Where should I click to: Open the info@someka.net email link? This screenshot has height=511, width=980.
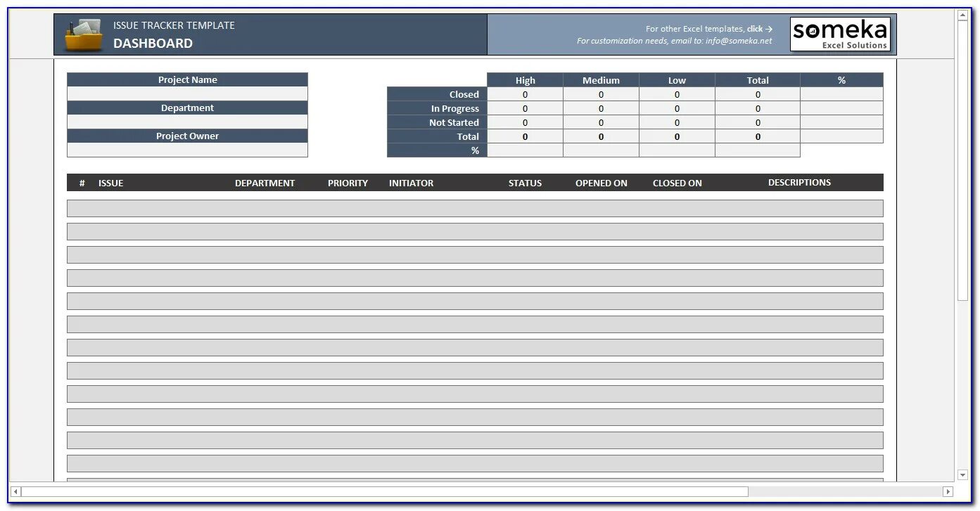[x=739, y=41]
